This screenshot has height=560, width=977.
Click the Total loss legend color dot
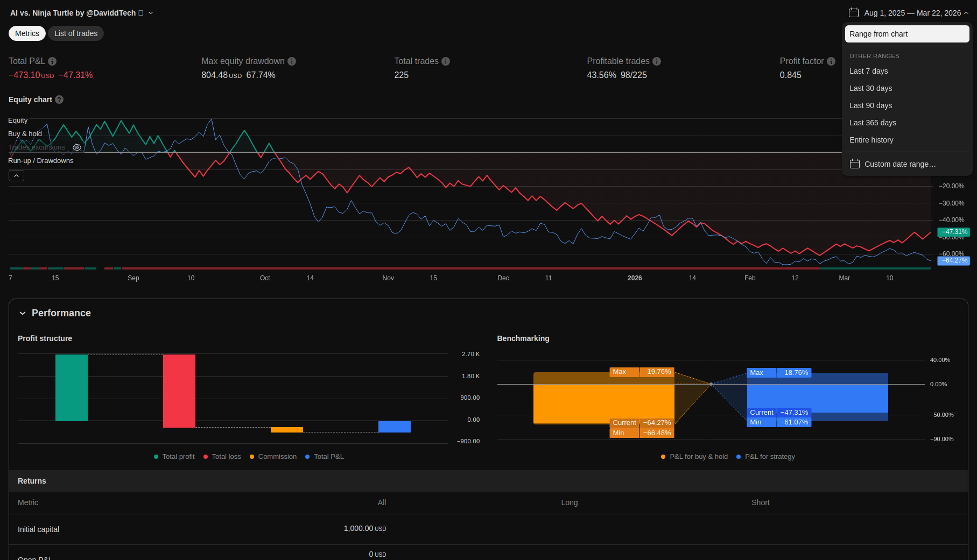pyautogui.click(x=206, y=457)
